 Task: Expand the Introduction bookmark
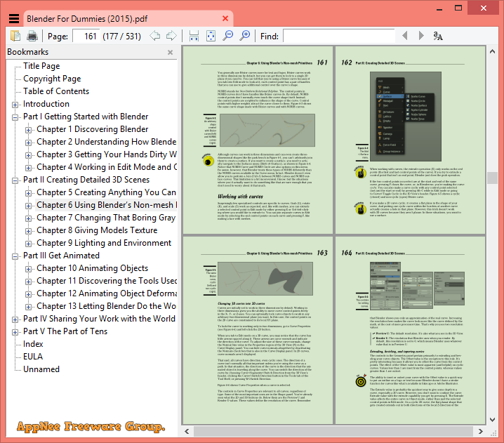(x=15, y=105)
